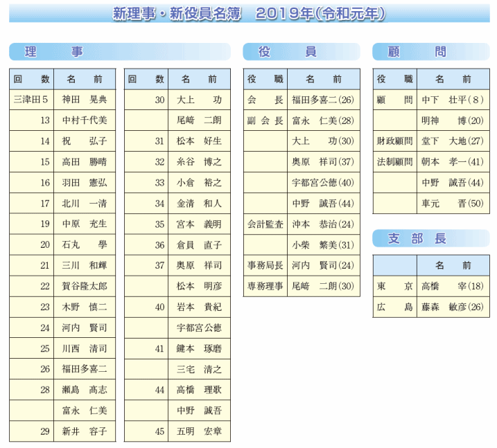Click the 会長 role cell
The width and height of the screenshot is (497, 448).
point(265,100)
